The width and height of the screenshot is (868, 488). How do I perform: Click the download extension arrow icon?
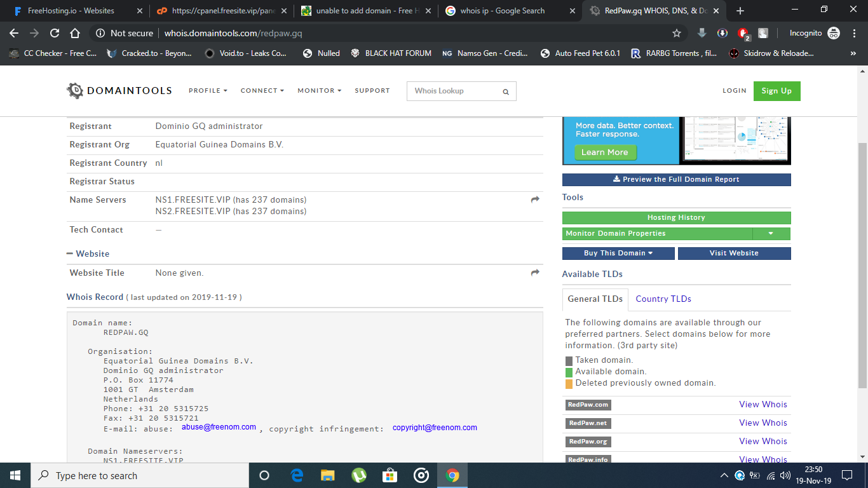[x=702, y=33]
